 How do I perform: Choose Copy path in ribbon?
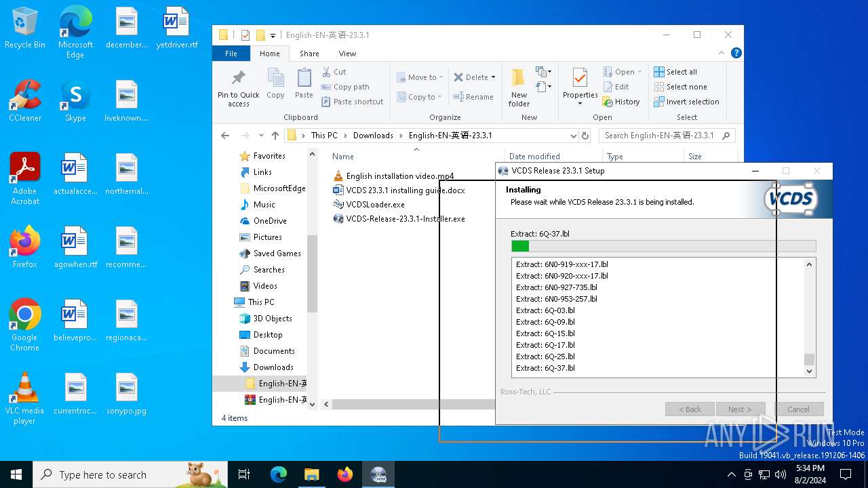(x=345, y=87)
